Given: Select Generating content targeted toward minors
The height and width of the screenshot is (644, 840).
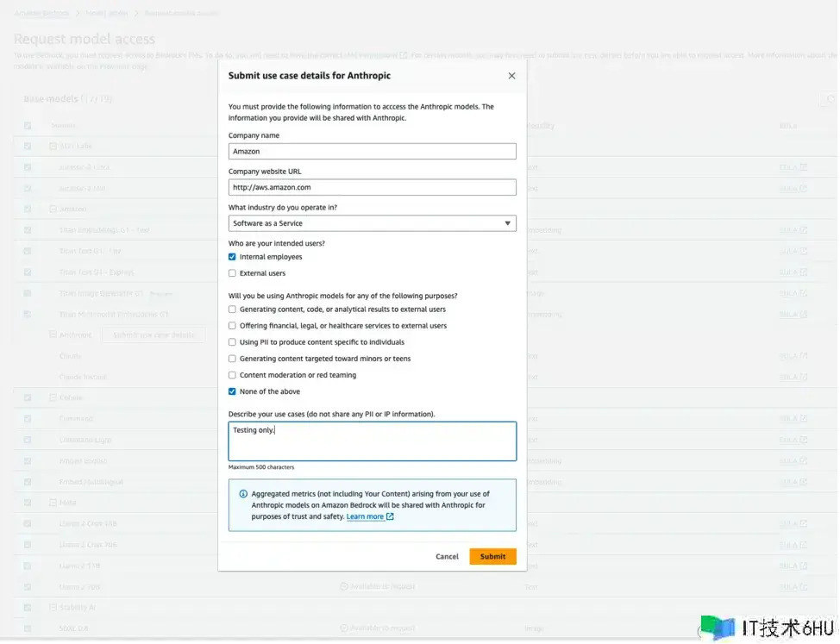Looking at the screenshot, I should click(x=232, y=359).
